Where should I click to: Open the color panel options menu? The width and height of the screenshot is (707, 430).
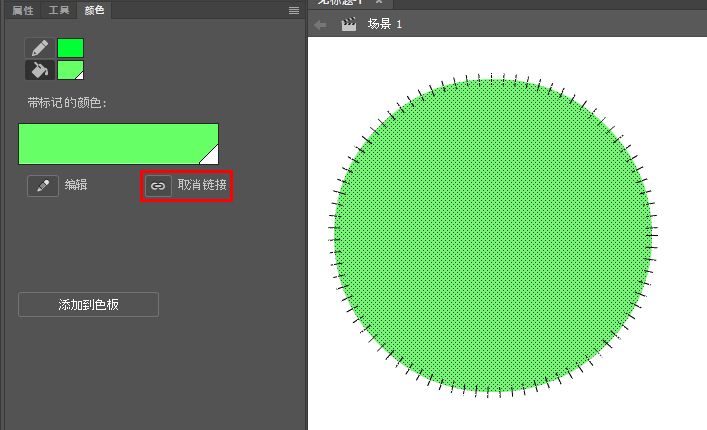click(x=294, y=10)
